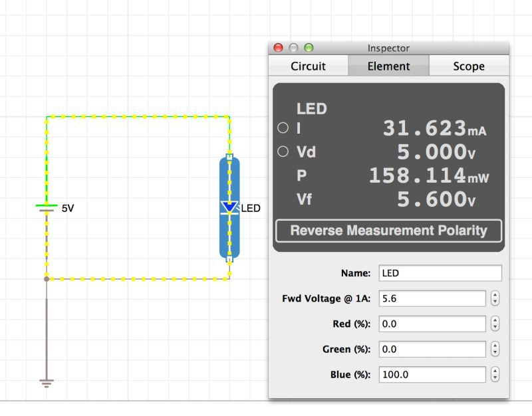The image size is (532, 416).
Task: Click the ground symbol below the battery
Action: [45, 382]
